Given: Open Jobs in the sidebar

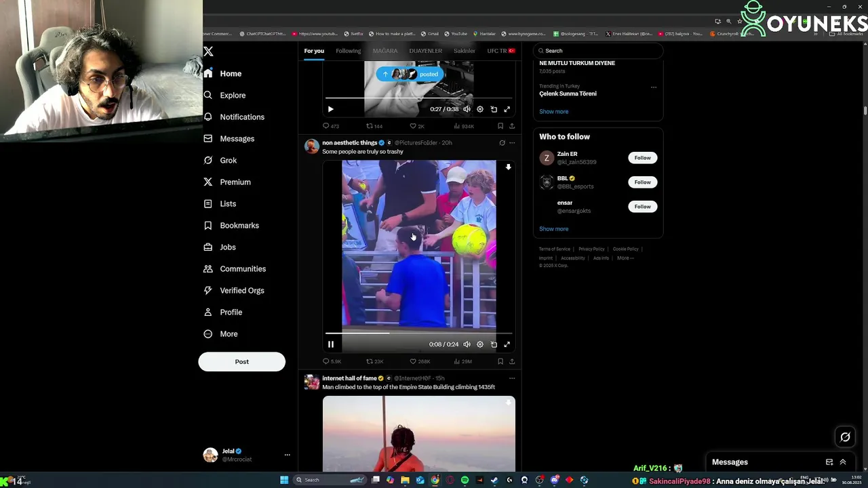Looking at the screenshot, I should pos(220,247).
